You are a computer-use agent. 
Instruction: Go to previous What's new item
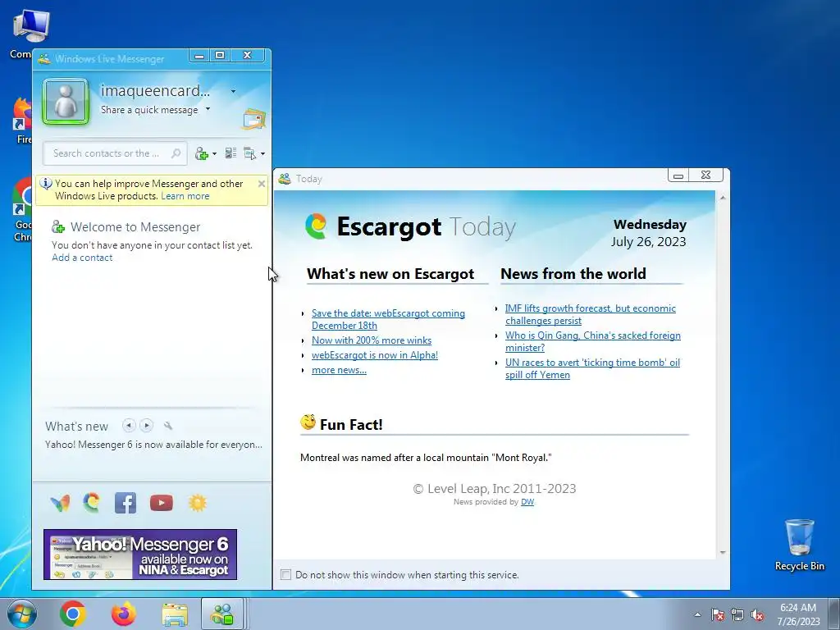(x=129, y=426)
